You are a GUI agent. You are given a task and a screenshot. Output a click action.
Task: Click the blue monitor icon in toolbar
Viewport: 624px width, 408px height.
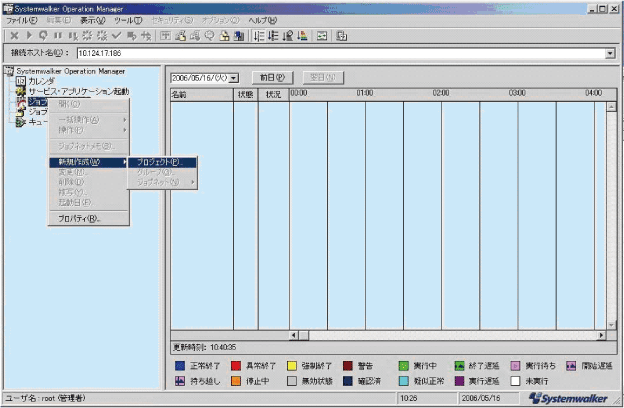coord(239,36)
